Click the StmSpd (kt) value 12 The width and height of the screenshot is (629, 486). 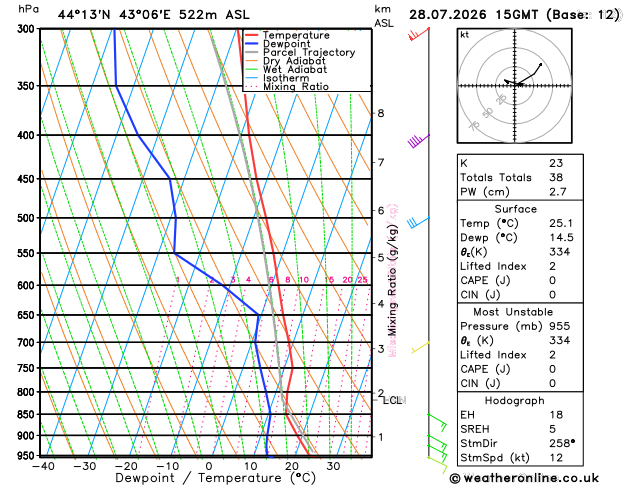[x=556, y=458]
